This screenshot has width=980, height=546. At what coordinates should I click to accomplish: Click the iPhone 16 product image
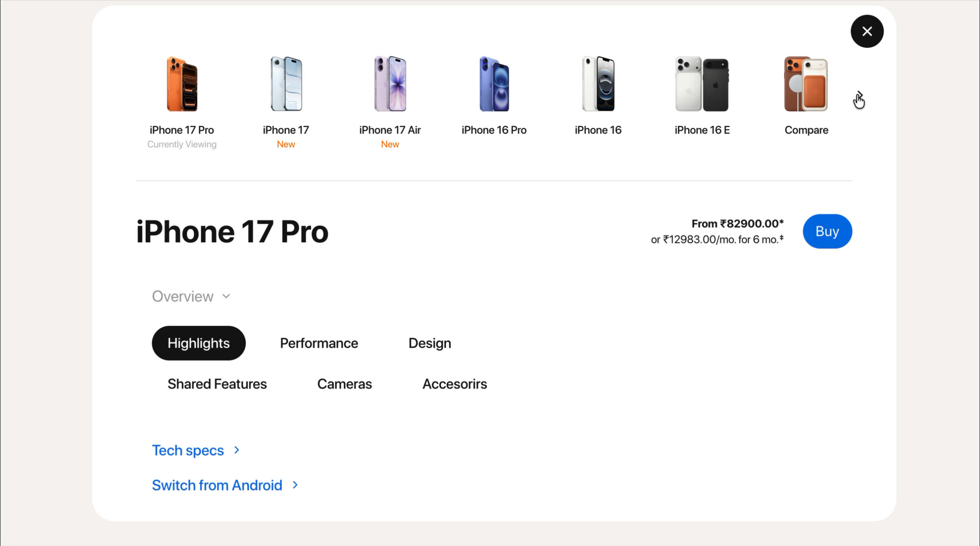point(598,84)
